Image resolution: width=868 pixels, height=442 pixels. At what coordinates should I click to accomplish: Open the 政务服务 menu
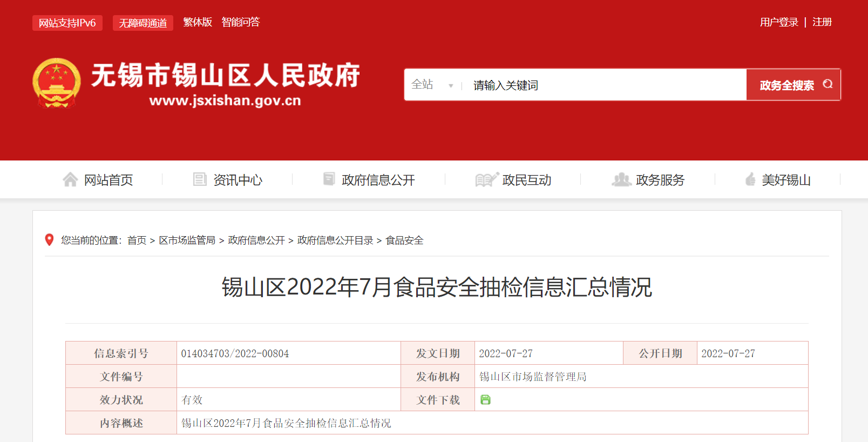coord(660,180)
